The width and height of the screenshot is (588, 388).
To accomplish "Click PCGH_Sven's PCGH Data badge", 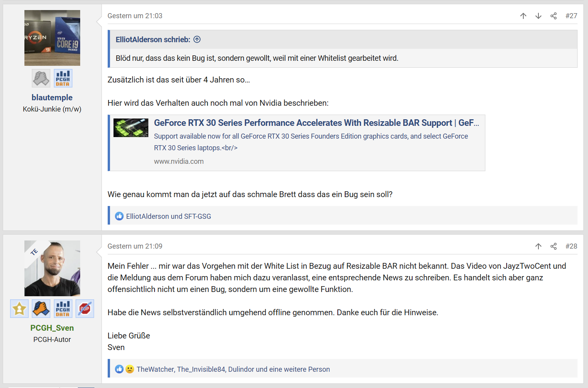I will pyautogui.click(x=63, y=309).
